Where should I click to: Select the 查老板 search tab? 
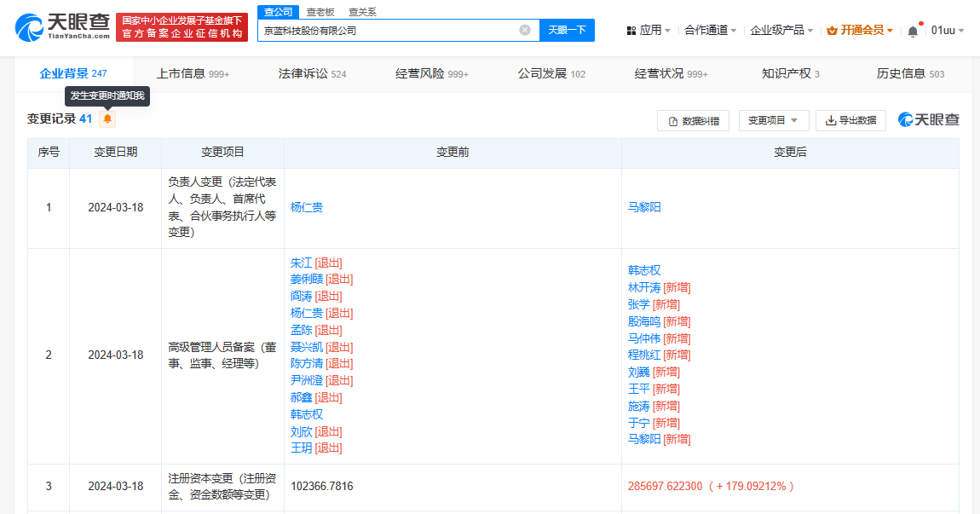coord(320,12)
